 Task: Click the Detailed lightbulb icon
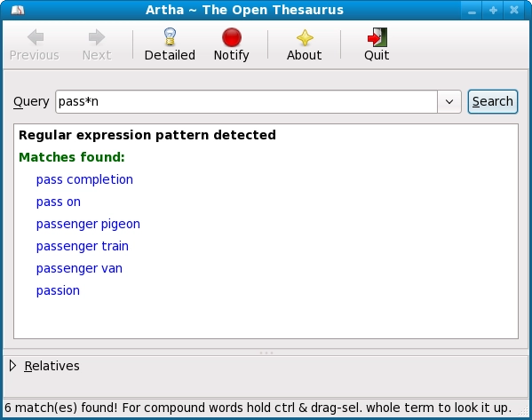tap(170, 36)
